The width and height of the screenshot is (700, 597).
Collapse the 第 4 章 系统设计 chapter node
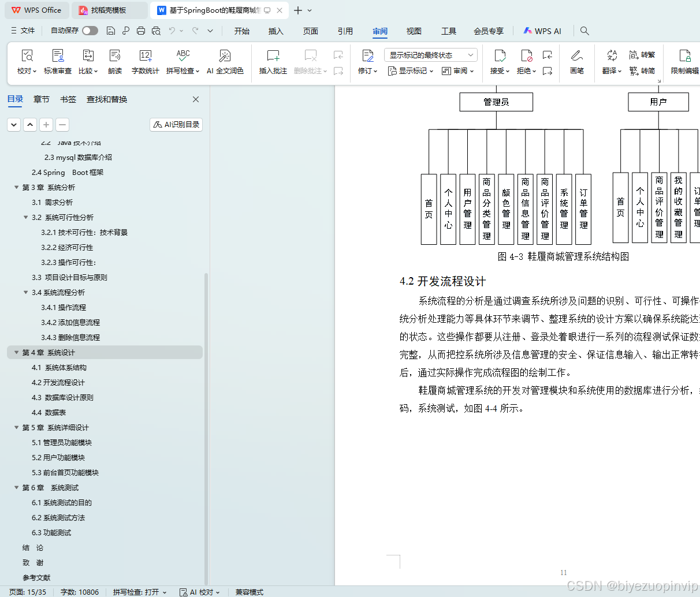pos(16,352)
